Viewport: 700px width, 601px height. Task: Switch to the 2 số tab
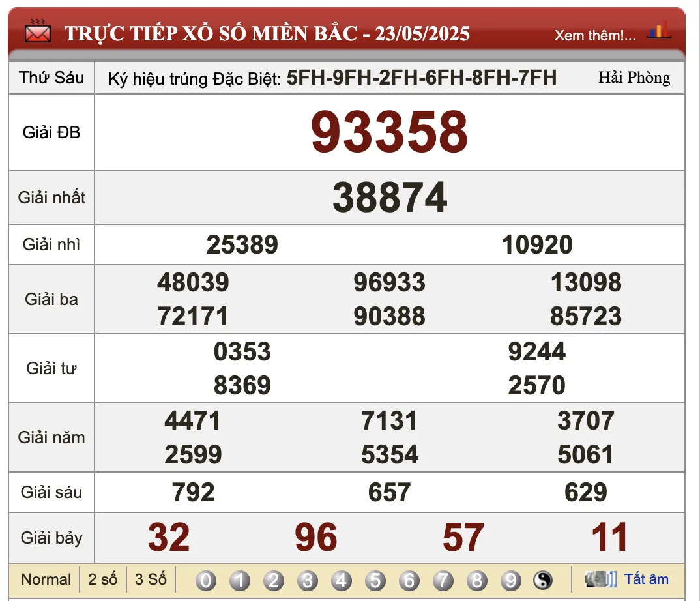pyautogui.click(x=103, y=579)
